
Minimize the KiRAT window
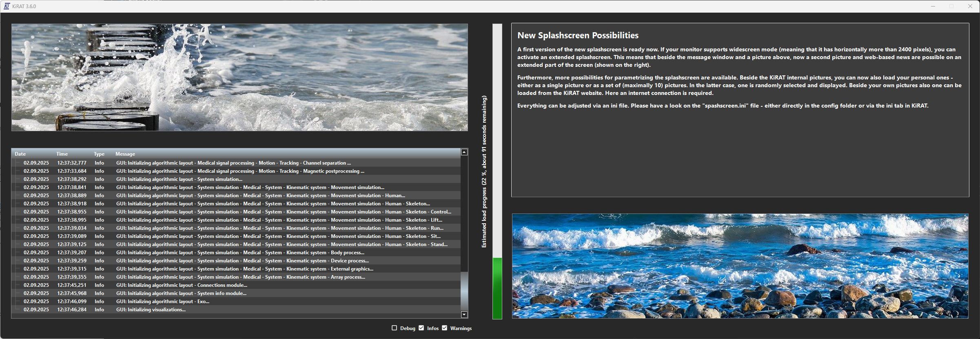tap(933, 6)
